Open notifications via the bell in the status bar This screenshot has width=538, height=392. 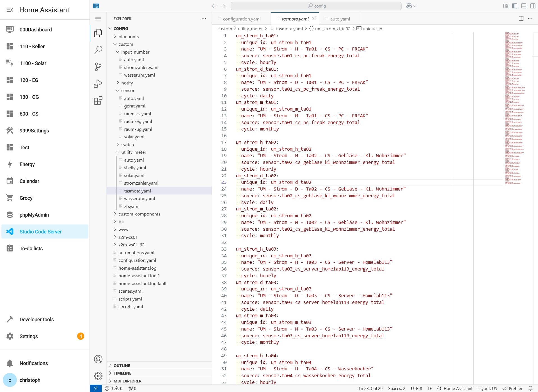tap(532, 388)
